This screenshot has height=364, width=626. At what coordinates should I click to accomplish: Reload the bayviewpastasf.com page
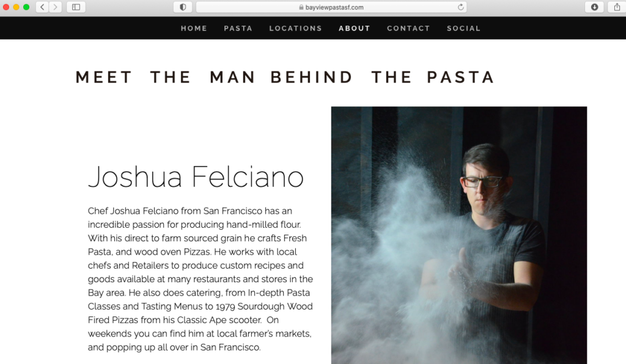click(x=461, y=7)
